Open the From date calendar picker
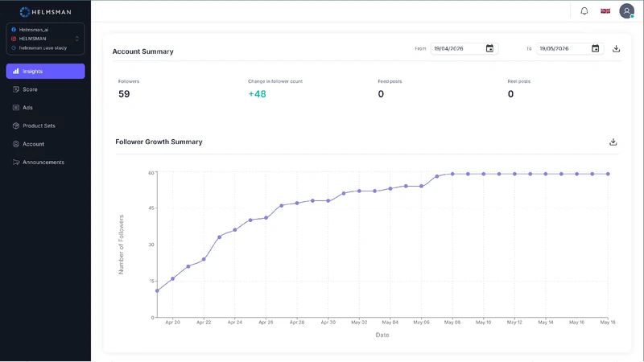 coord(489,48)
